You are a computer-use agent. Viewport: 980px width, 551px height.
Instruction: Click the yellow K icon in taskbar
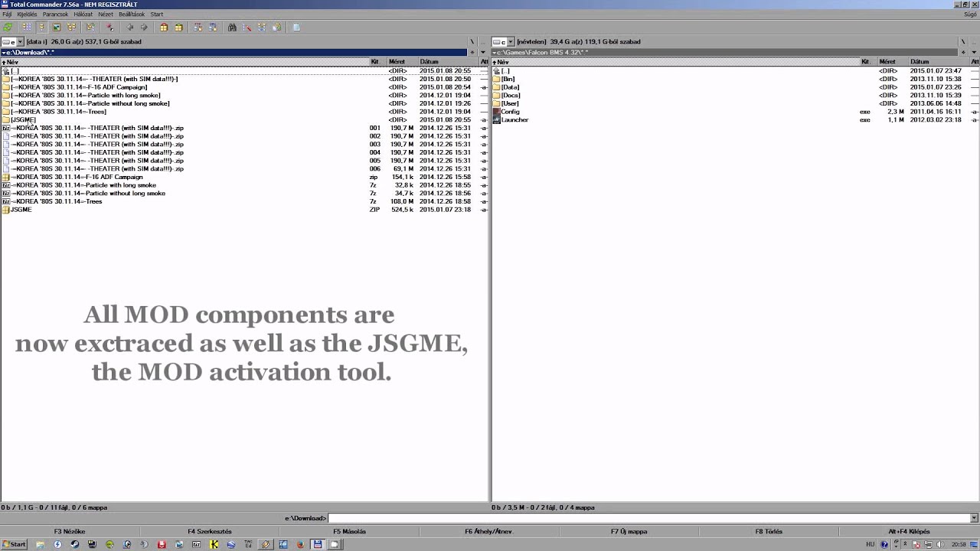(x=214, y=544)
